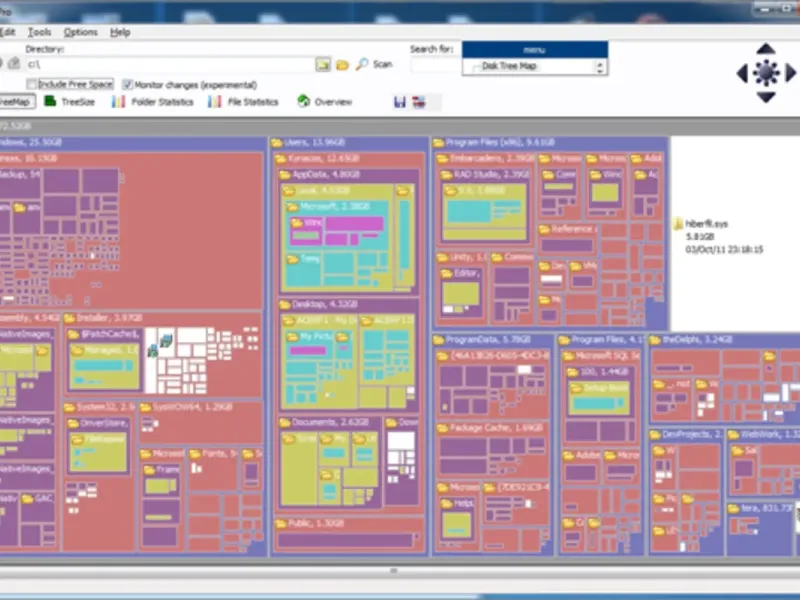Screen dimensions: 800x600
Task: Click the down navigation arrow
Action: [x=766, y=97]
